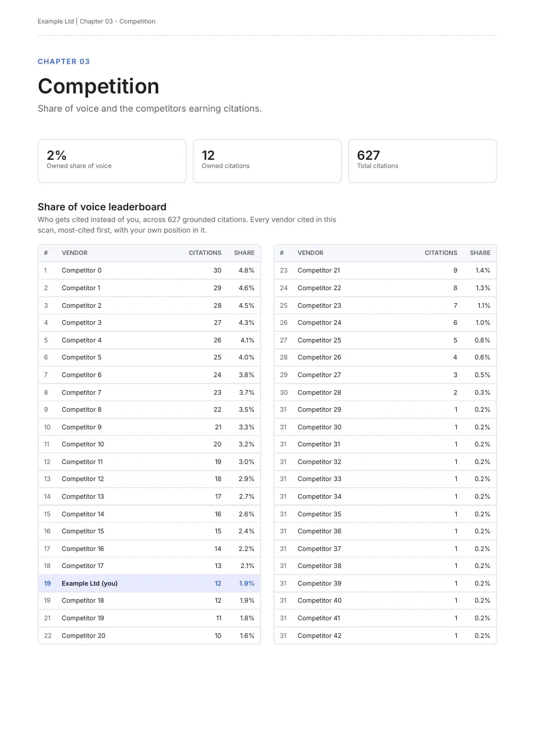This screenshot has width=535, height=756.
Task: Click citations count 30 for Competitor 0
Action: (x=218, y=270)
